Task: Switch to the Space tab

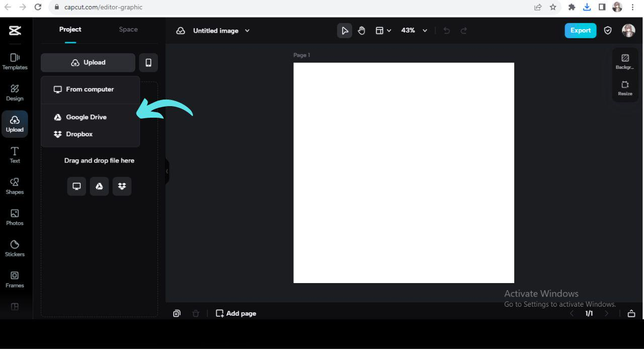Action: (x=128, y=30)
